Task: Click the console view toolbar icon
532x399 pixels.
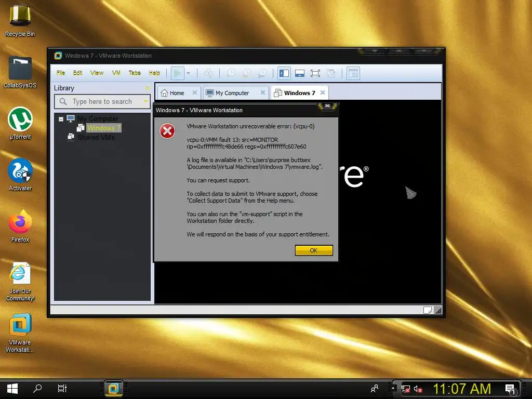Action: tap(353, 73)
